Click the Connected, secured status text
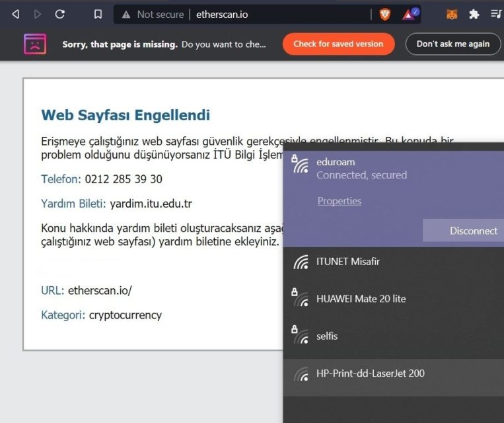Screen dimensions: 504x423 pos(361,175)
